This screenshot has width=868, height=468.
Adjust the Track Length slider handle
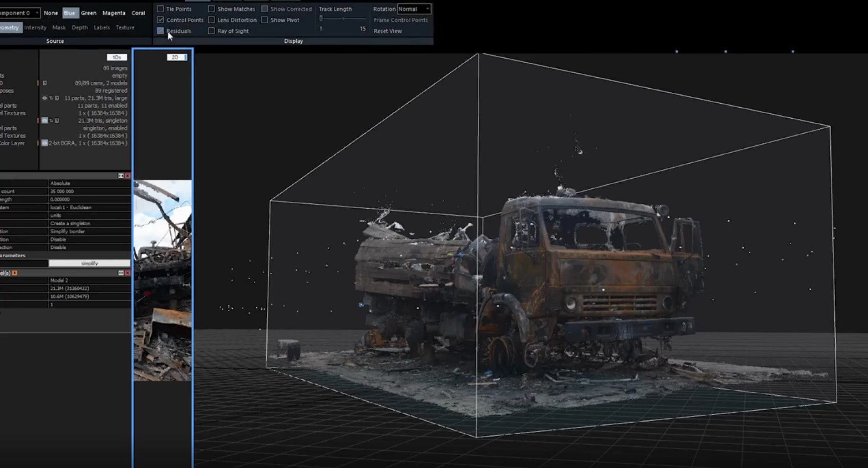pos(321,19)
